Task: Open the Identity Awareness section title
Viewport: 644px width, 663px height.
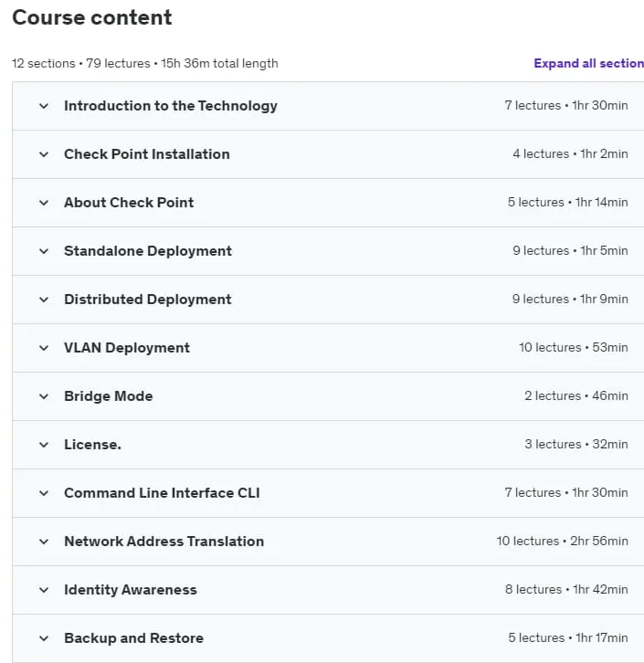Action: (x=131, y=589)
